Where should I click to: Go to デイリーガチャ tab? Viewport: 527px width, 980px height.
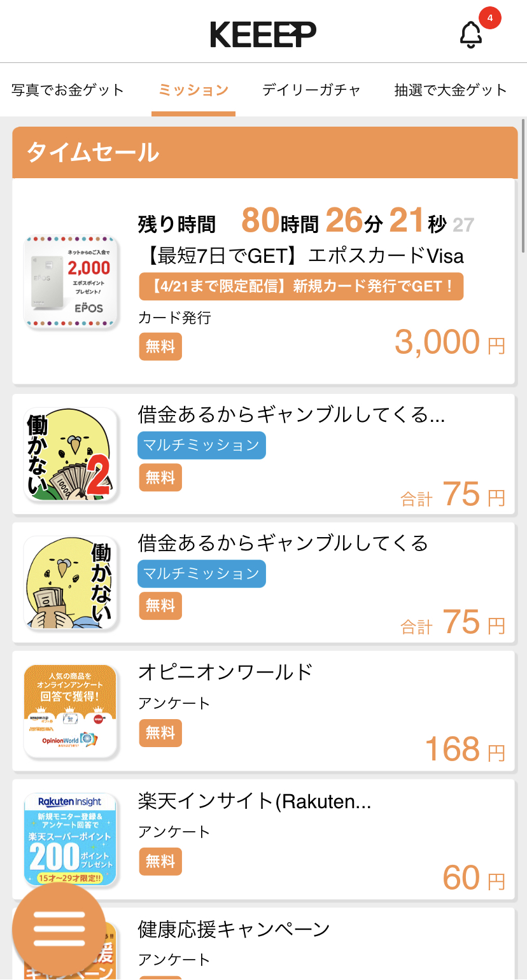(312, 90)
